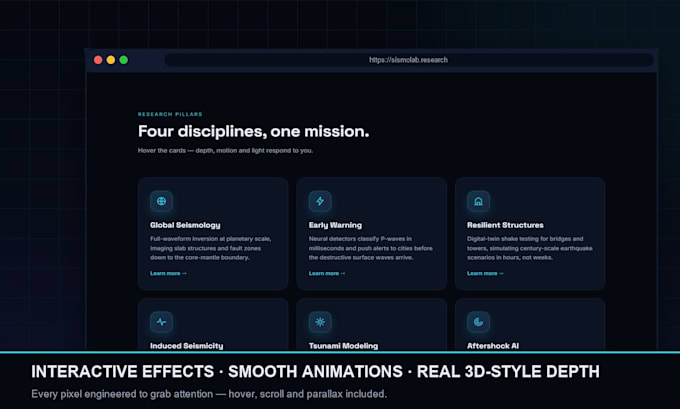Click the crescent moon icon on Aftershock AI card
Image resolution: width=680 pixels, height=409 pixels.
(478, 322)
